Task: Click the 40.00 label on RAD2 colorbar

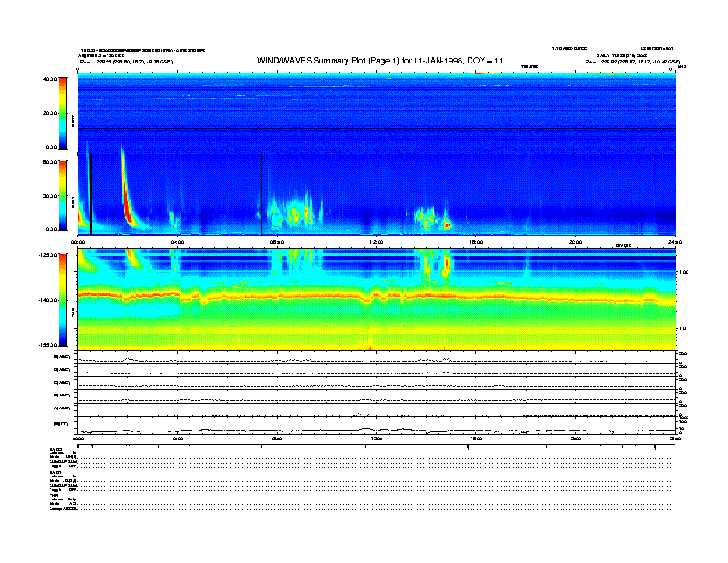Action: (50, 79)
